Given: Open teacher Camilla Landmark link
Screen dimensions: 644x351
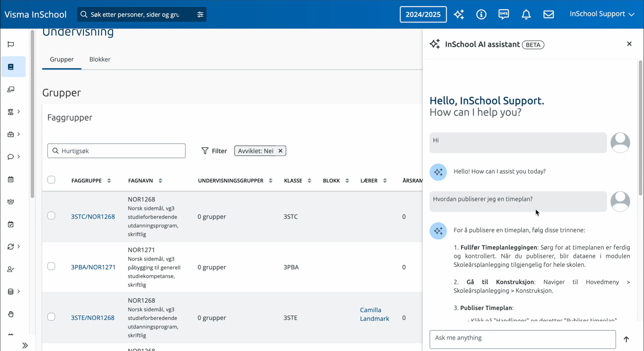Looking at the screenshot, I should [x=375, y=314].
